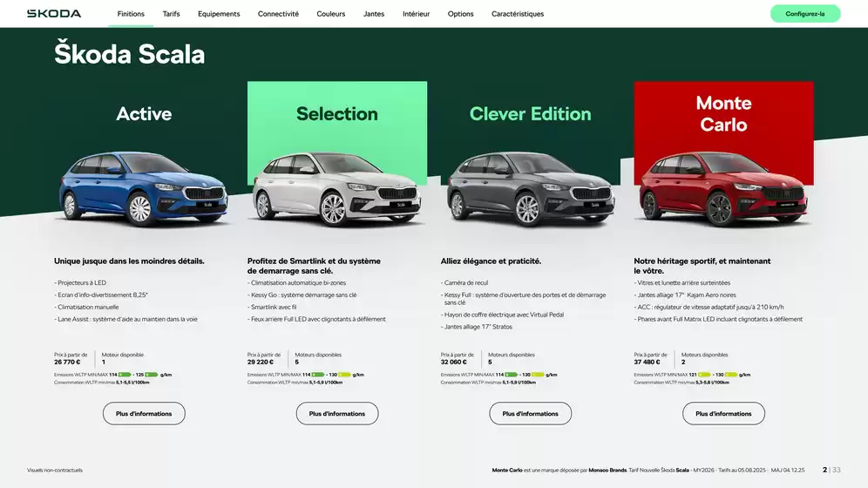Click Plus d'informations under Active
Viewport: 868px width, 488px height.
tap(144, 413)
